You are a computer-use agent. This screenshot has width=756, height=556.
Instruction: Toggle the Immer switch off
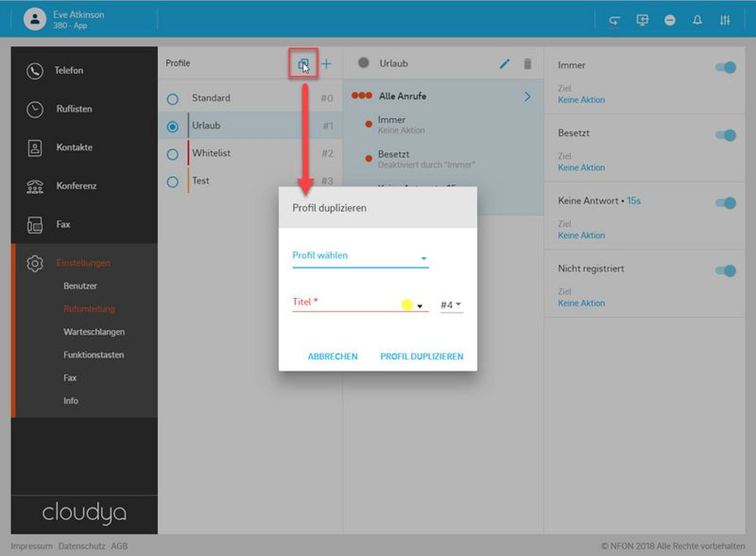pyautogui.click(x=726, y=68)
